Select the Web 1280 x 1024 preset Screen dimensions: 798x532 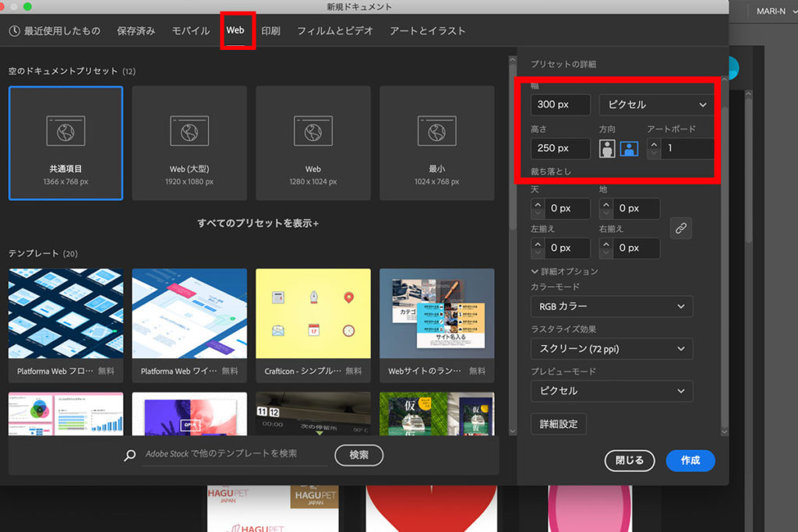point(312,143)
